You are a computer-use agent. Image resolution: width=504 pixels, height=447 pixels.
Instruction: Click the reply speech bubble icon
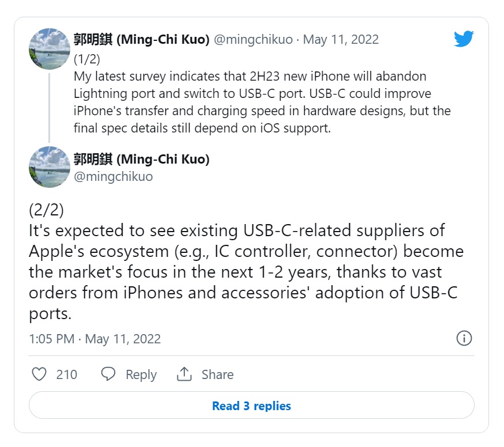coord(108,374)
